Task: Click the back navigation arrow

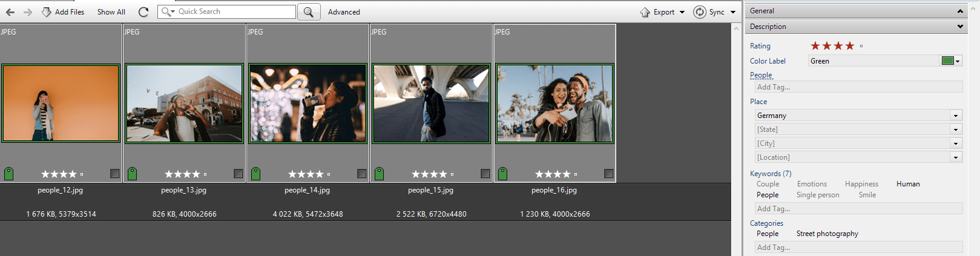Action: coord(10,12)
